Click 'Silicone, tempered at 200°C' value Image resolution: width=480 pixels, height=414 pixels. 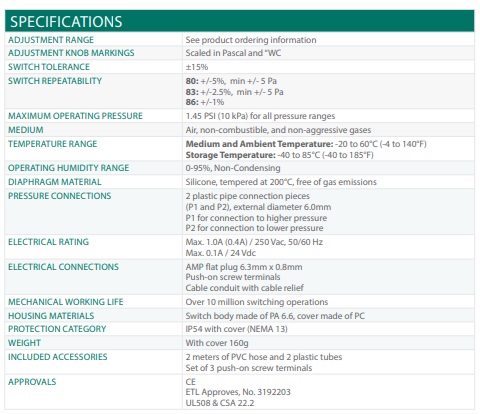[281, 182]
